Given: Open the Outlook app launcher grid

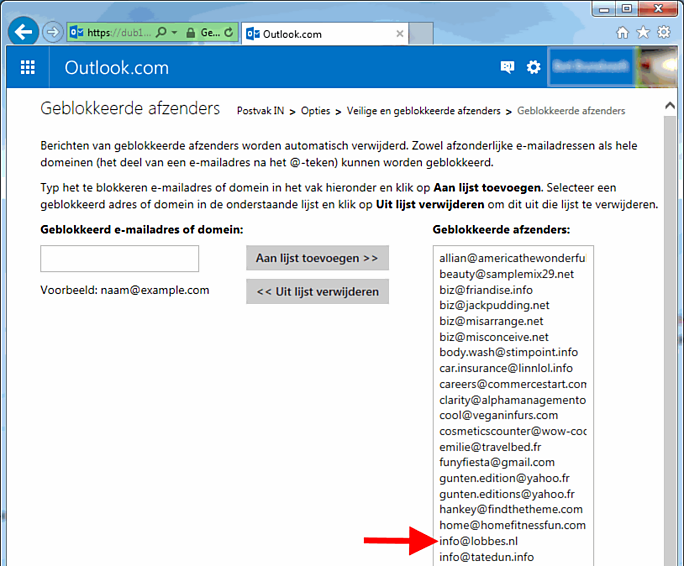Looking at the screenshot, I should 28,67.
